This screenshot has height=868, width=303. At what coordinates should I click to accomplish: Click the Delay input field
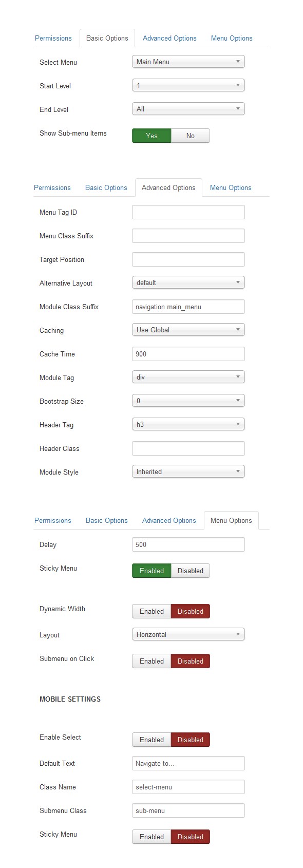[188, 544]
